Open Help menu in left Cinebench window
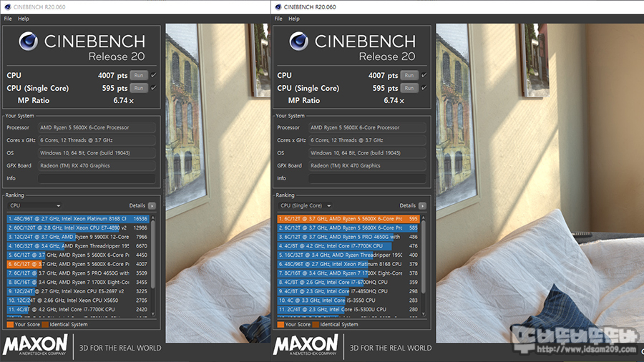This screenshot has width=644, height=362. point(24,19)
